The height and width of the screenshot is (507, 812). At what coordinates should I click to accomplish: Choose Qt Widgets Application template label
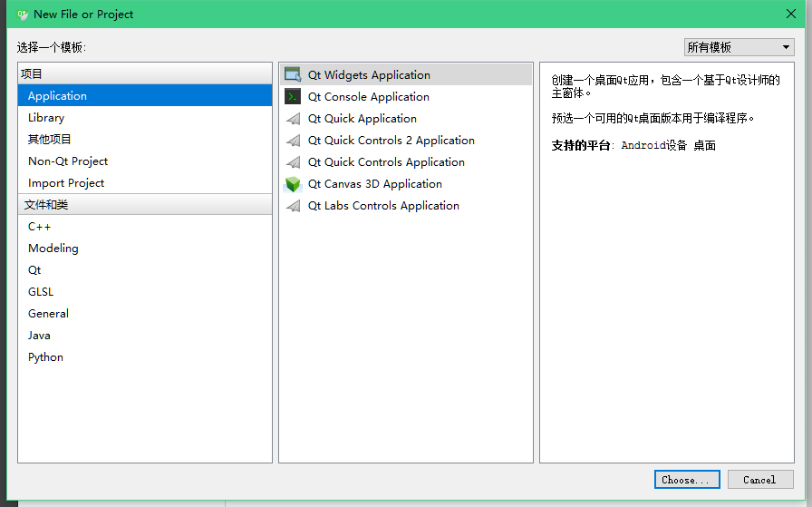click(x=369, y=75)
